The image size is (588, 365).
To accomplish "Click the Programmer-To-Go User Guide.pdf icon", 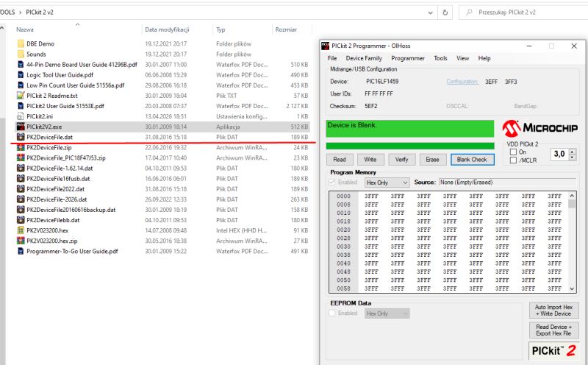I will click(x=21, y=251).
